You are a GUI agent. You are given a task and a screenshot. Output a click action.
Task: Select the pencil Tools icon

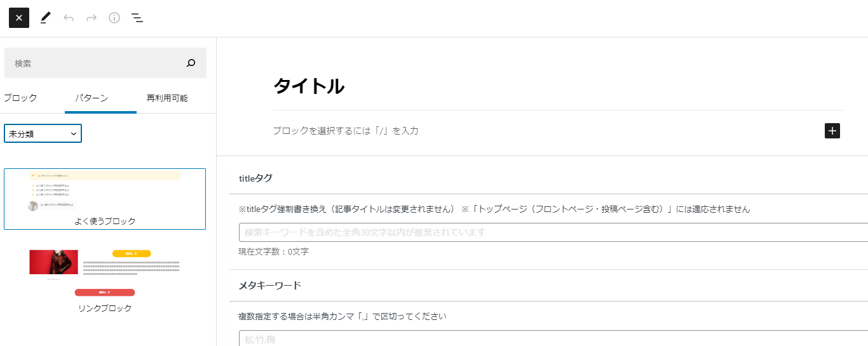click(x=45, y=18)
